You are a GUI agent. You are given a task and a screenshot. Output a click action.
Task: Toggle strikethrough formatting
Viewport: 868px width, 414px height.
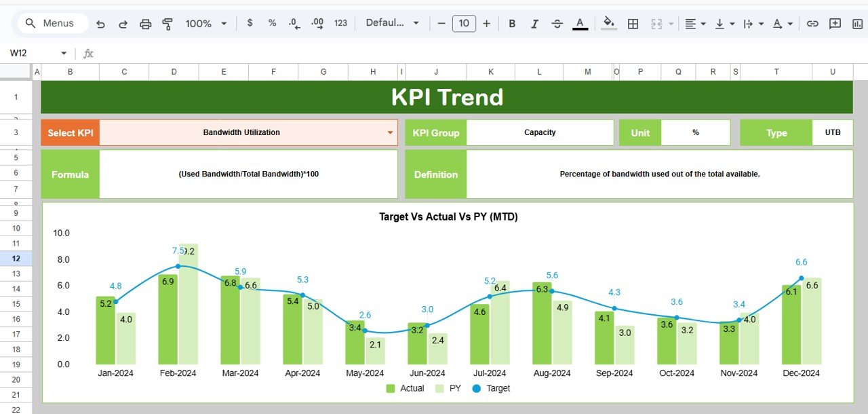(557, 22)
